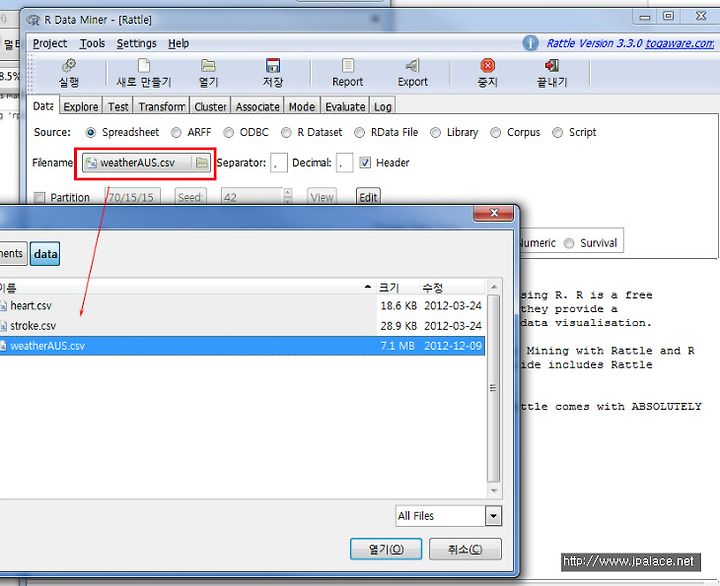
Task: Click the Edit button
Action: point(368,197)
